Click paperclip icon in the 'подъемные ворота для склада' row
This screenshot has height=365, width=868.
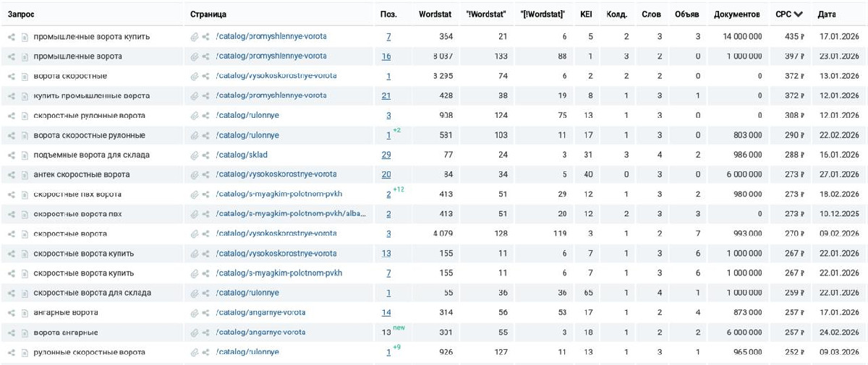(x=194, y=155)
